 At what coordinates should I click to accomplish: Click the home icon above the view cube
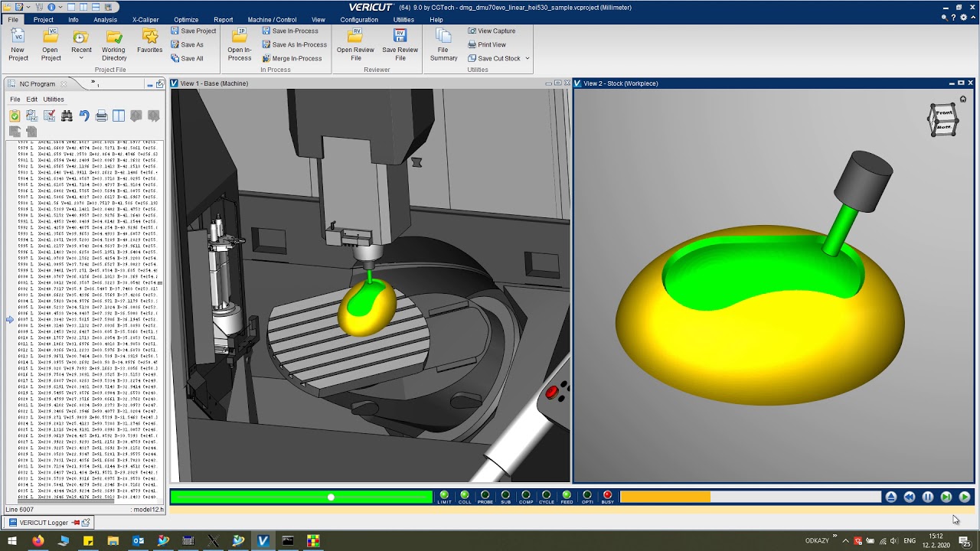[963, 99]
